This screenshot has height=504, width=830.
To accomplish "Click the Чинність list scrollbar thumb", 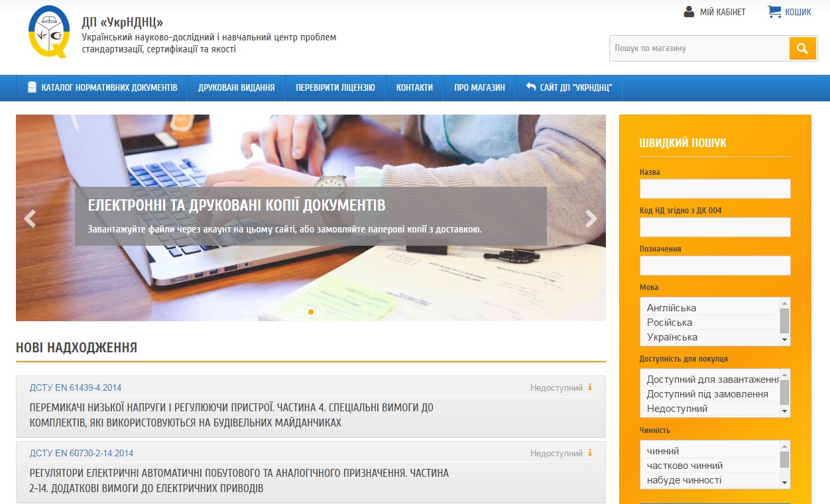I will (785, 460).
